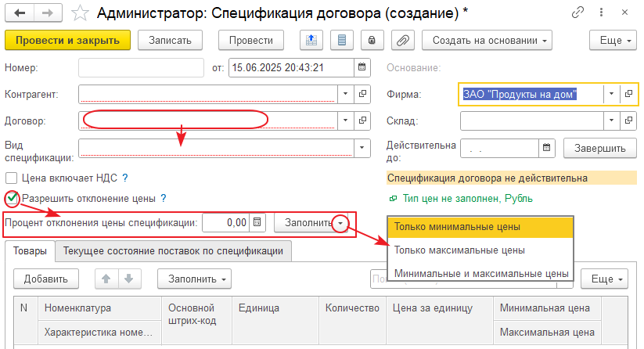Uncheck 'Разрешить отклонение цены' checkbox
Screen dimensions: 644x349
(x=12, y=199)
